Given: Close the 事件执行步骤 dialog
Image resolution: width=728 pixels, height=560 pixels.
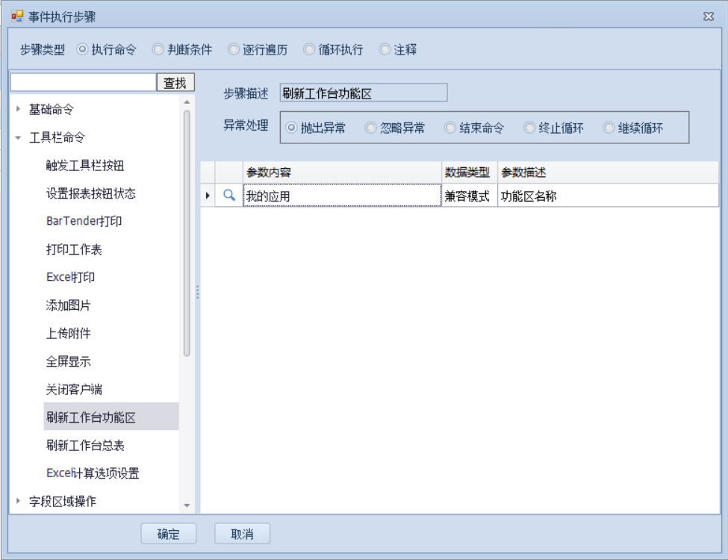Looking at the screenshot, I should [x=708, y=16].
